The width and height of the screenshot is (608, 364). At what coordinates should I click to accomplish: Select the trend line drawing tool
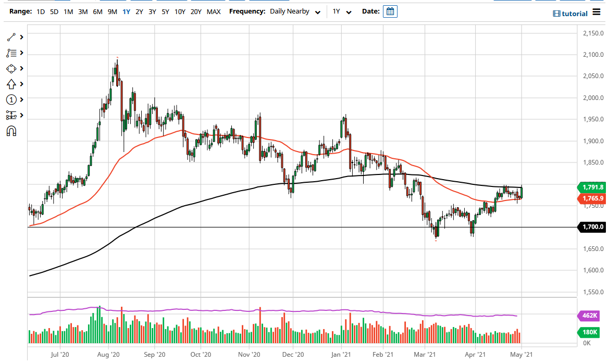11,37
